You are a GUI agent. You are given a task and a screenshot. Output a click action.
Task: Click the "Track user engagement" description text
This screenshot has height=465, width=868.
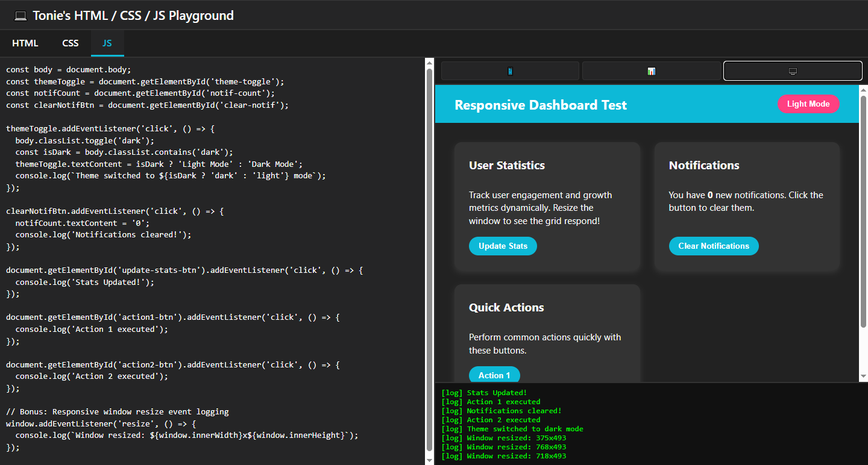pos(540,208)
